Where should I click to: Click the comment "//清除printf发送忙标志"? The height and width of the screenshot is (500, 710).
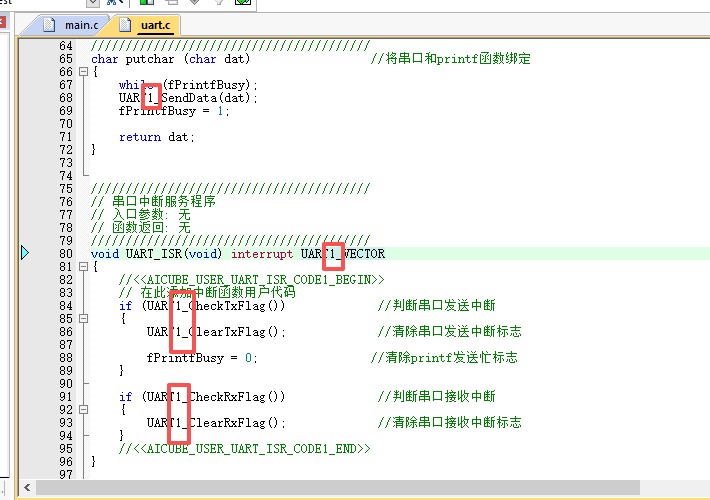444,358
